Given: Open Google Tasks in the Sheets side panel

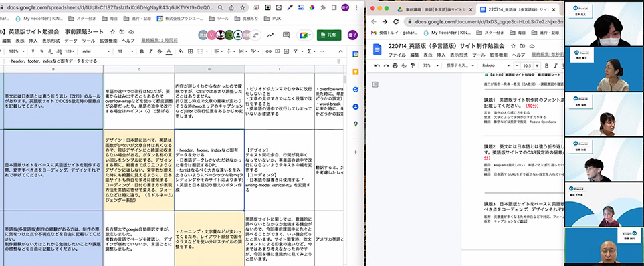Looking at the screenshot, I should [356, 89].
